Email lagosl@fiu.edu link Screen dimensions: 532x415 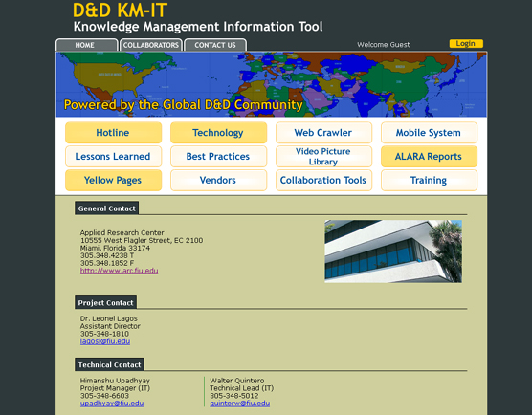pyautogui.click(x=105, y=341)
